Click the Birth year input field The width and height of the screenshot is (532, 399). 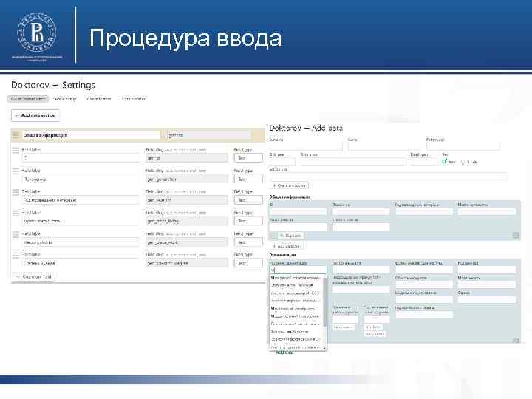tap(282, 162)
